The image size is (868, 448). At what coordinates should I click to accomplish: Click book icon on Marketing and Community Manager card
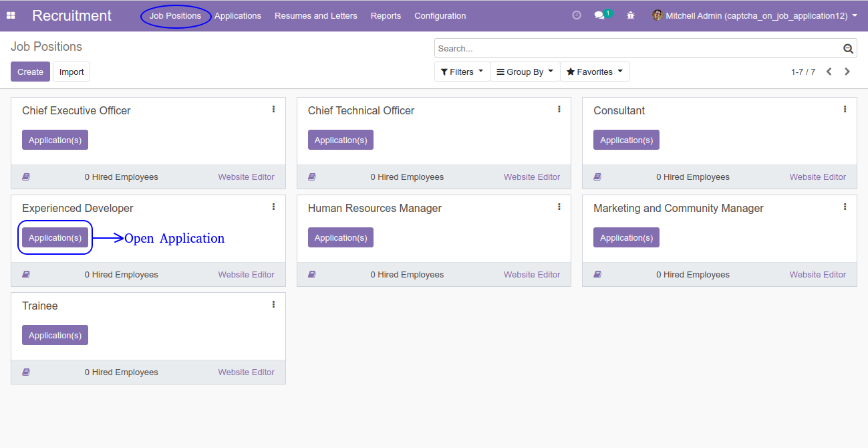click(597, 275)
